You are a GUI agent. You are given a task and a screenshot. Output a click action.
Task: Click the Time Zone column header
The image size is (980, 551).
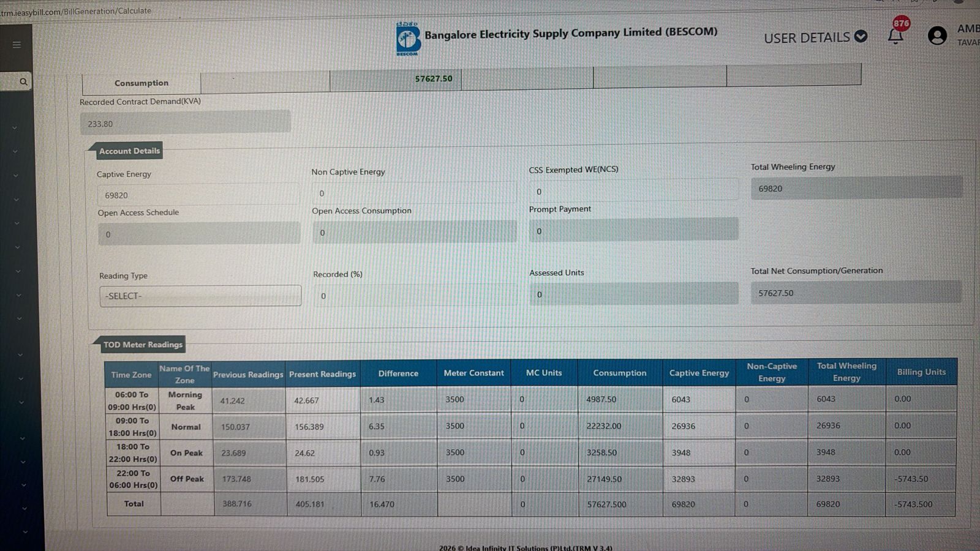(x=131, y=374)
